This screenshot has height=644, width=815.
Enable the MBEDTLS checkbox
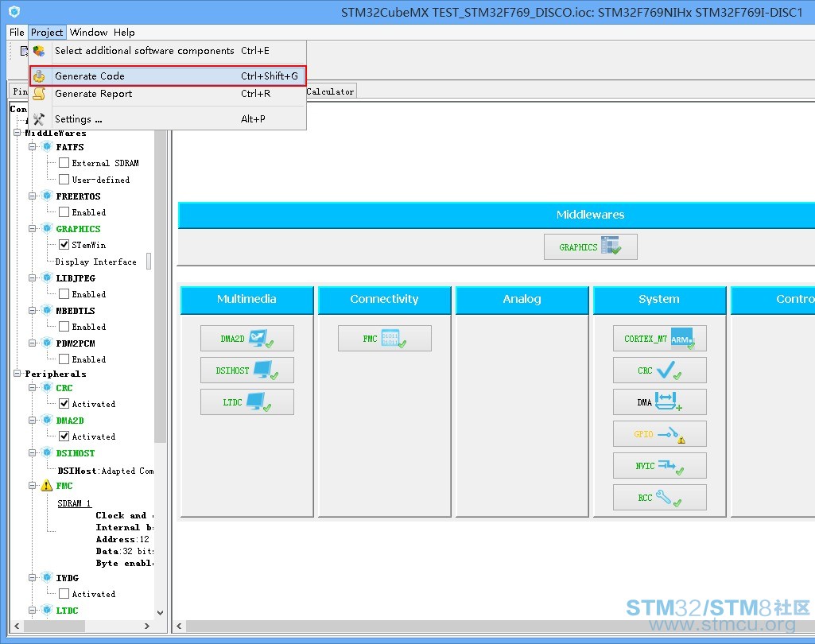point(64,327)
